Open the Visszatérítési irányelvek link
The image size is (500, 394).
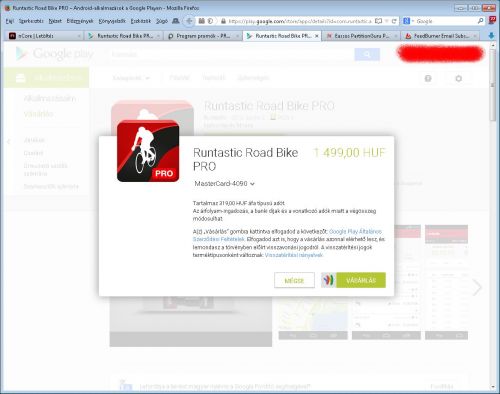(294, 255)
